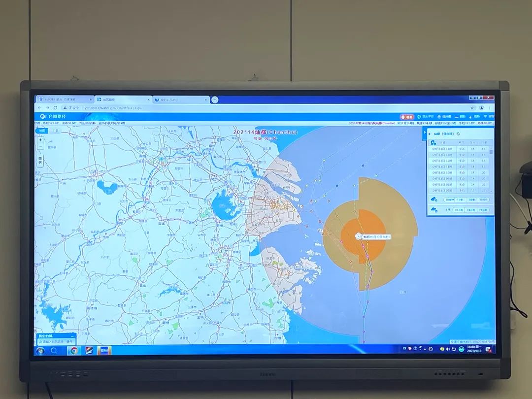Open the striped app icon in taskbar

(89, 351)
